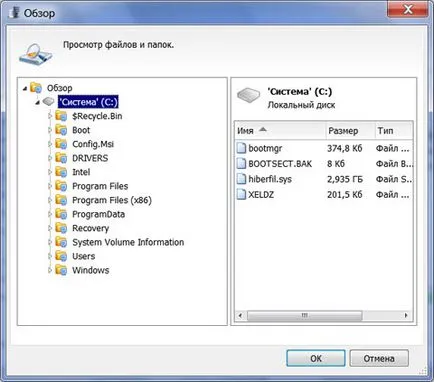The image size is (434, 382).
Task: Click the BOOTSECT.BAK file icon
Action: 241,163
